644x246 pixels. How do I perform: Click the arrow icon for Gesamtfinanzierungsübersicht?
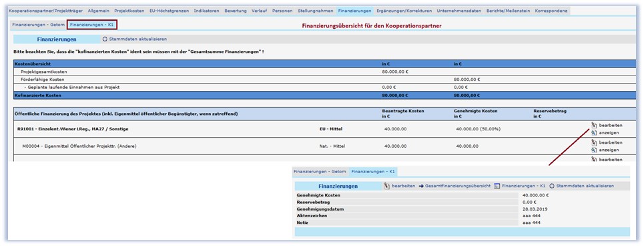pos(421,186)
